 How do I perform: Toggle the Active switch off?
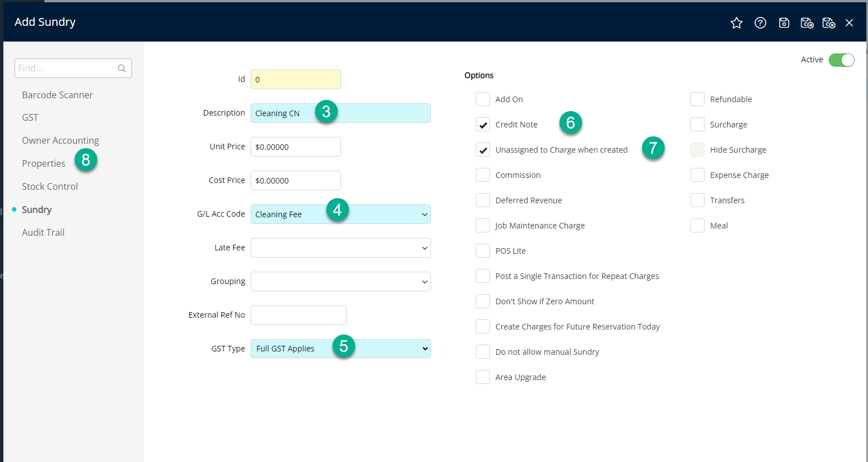click(x=841, y=60)
